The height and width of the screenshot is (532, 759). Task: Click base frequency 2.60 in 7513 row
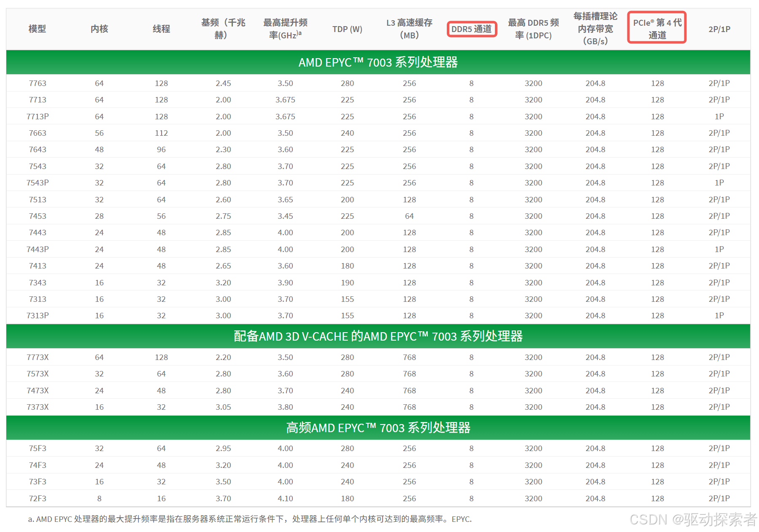pyautogui.click(x=223, y=200)
